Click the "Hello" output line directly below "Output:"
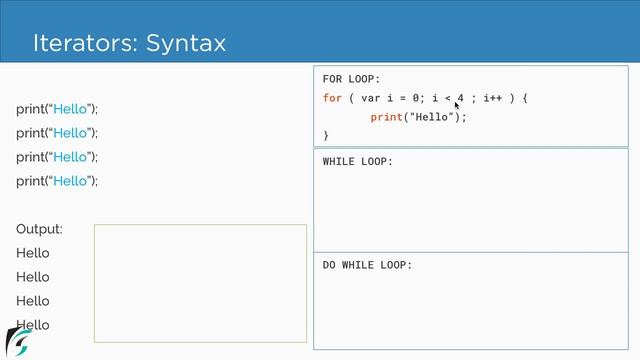Image resolution: width=640 pixels, height=360 pixels. point(33,253)
